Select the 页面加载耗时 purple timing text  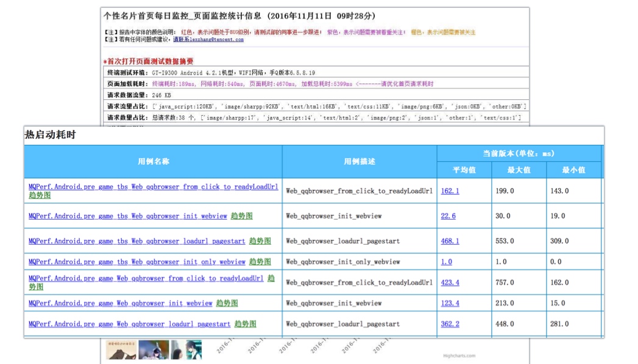[292, 83]
